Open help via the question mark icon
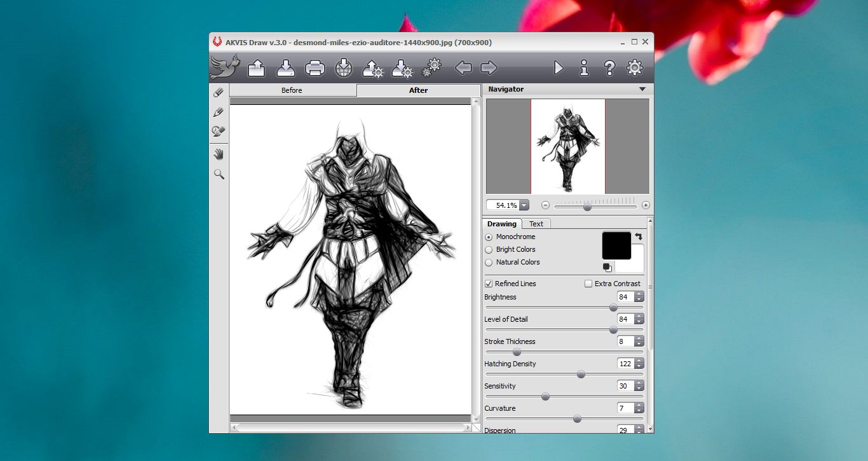 pyautogui.click(x=609, y=67)
